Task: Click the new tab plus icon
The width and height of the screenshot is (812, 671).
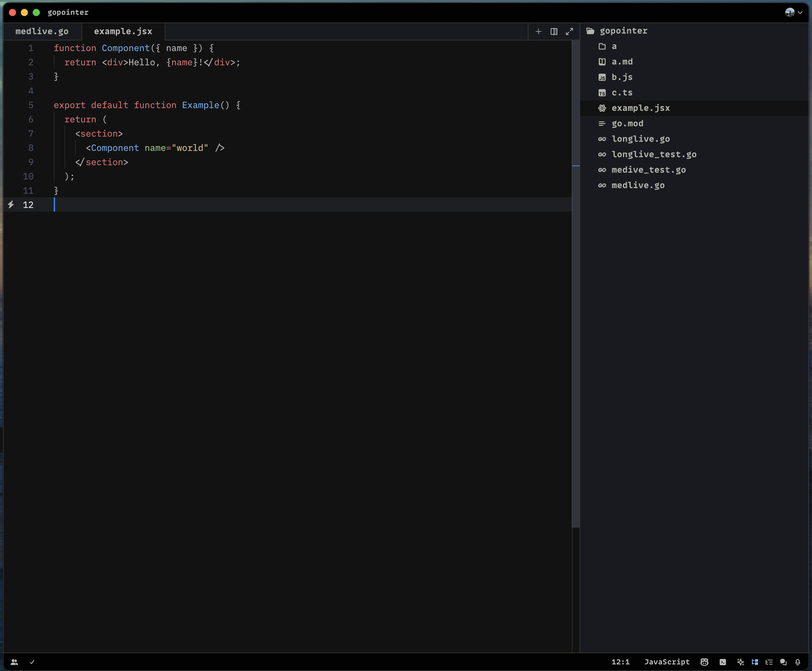Action: click(x=538, y=31)
